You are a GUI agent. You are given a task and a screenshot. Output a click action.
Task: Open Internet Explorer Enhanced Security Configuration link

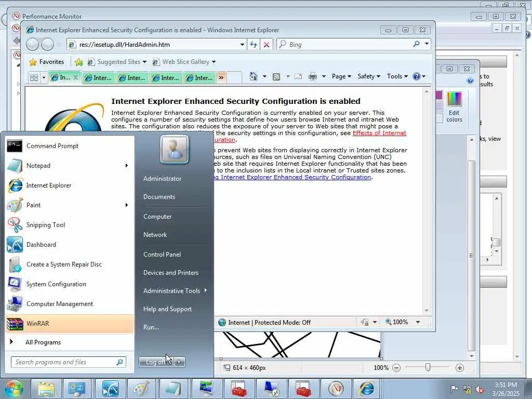[x=293, y=177]
